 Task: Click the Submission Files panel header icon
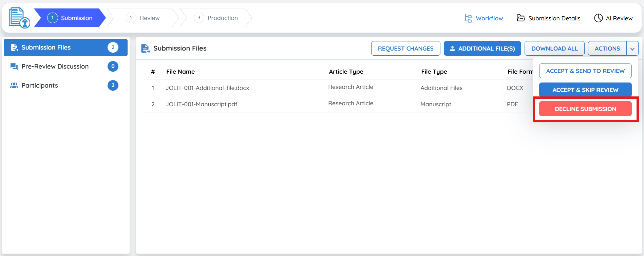coord(146,49)
